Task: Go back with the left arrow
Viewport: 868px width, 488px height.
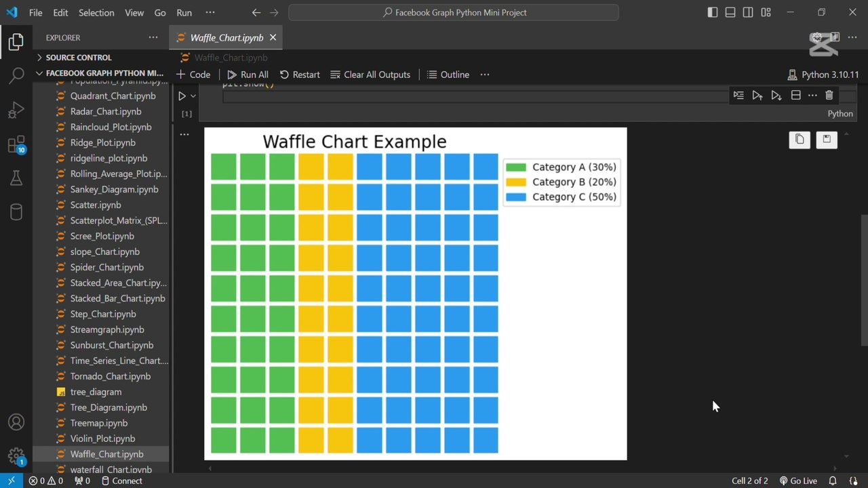Action: tap(256, 12)
